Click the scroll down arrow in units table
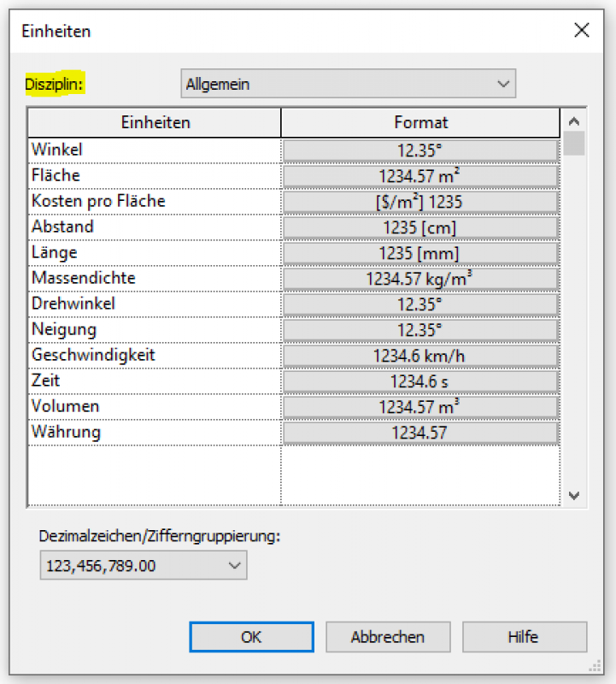The height and width of the screenshot is (684, 616). point(573,495)
